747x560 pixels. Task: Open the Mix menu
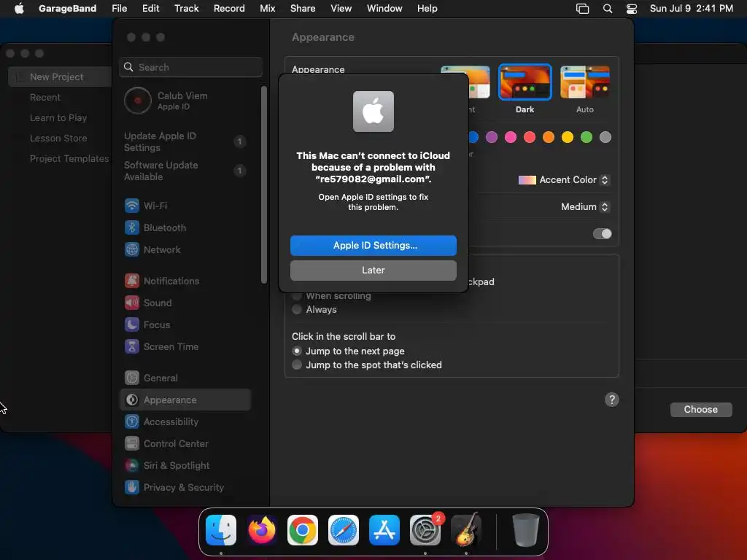(x=267, y=9)
